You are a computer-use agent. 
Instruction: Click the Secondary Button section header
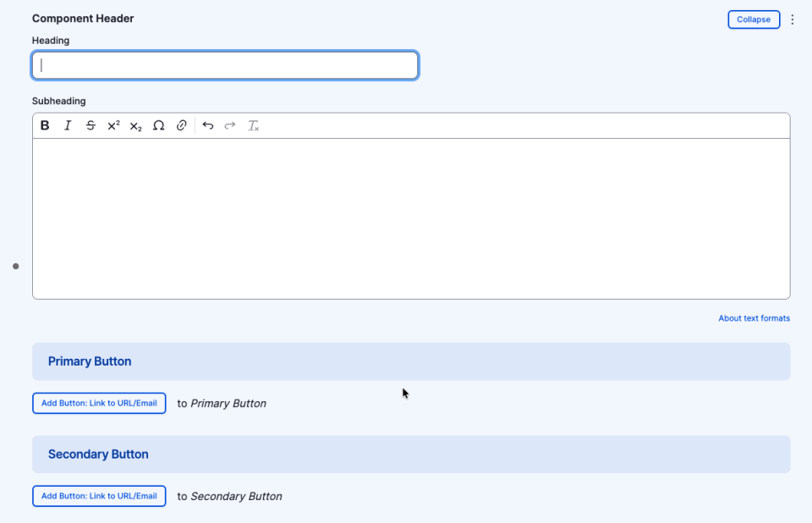tap(411, 454)
